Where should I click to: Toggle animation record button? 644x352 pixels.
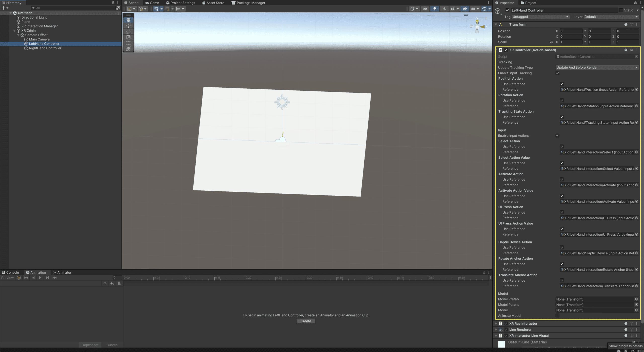tap(19, 278)
